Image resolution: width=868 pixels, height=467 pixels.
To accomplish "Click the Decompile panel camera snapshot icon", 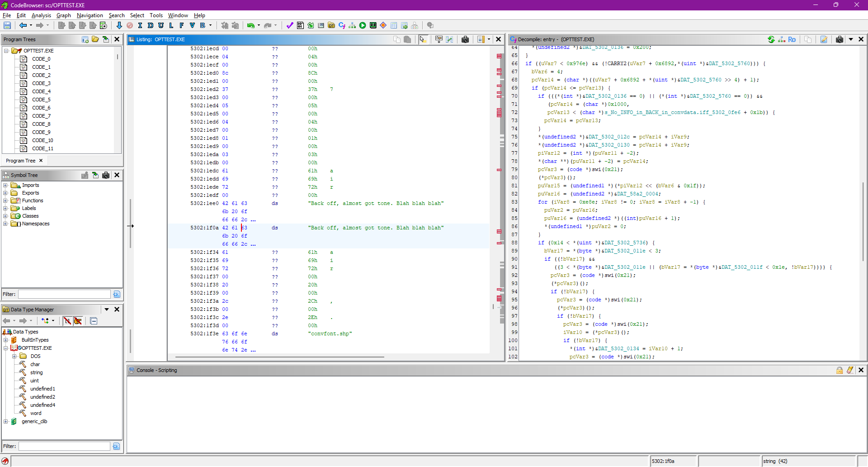I will click(x=840, y=39).
